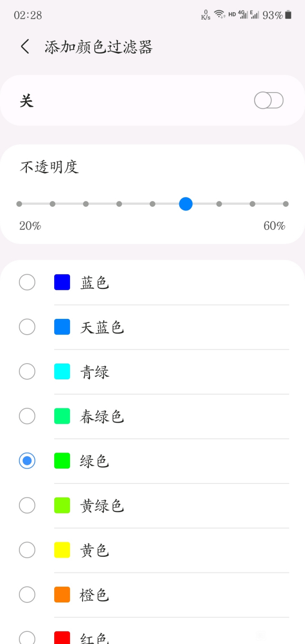Click the selected 绿色 radio button
The width and height of the screenshot is (305, 644).
(27, 461)
